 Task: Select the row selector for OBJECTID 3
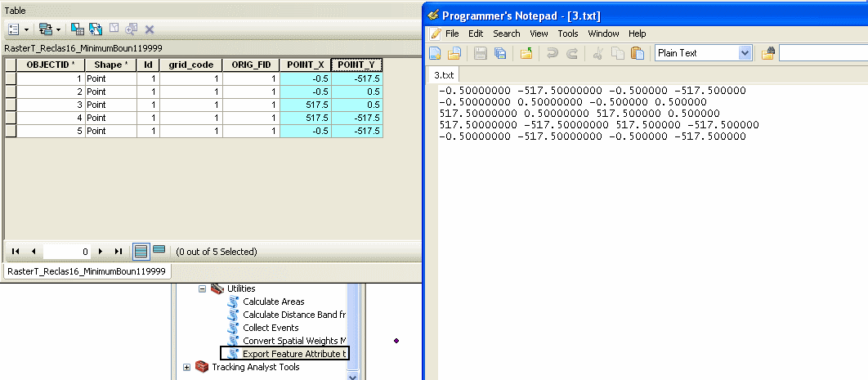pyautogui.click(x=11, y=105)
